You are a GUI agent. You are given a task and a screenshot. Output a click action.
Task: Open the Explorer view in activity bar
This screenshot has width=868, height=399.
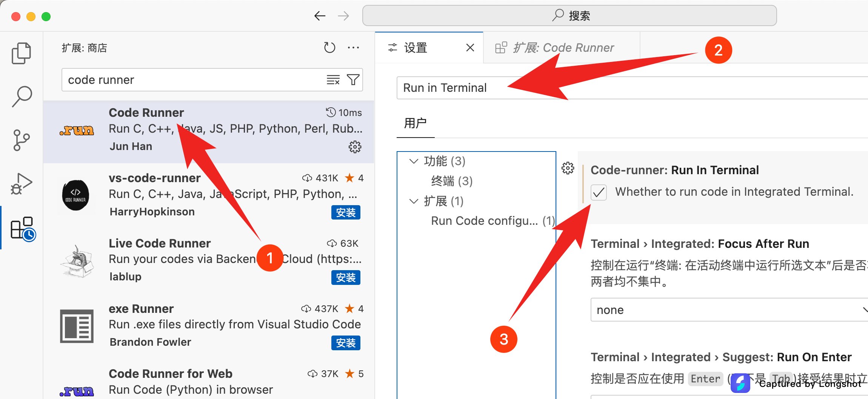pyautogui.click(x=22, y=53)
